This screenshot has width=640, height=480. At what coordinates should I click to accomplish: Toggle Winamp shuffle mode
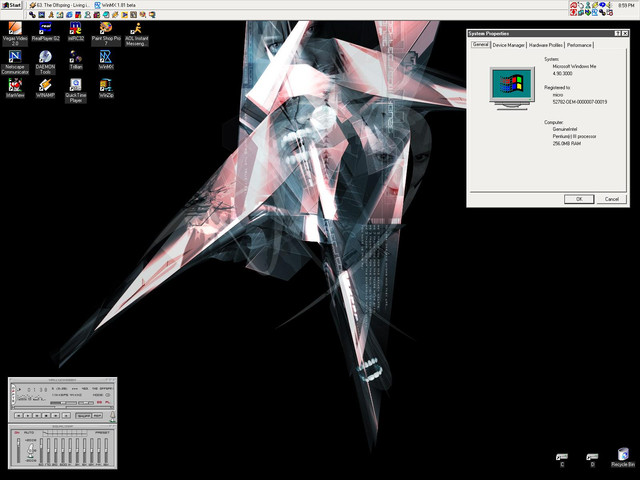pos(83,415)
